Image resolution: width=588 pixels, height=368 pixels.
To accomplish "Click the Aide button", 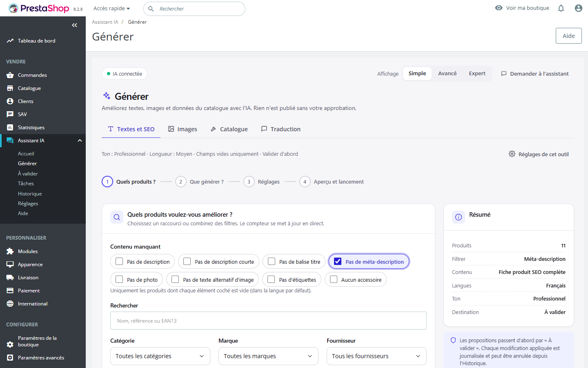I will point(569,36).
